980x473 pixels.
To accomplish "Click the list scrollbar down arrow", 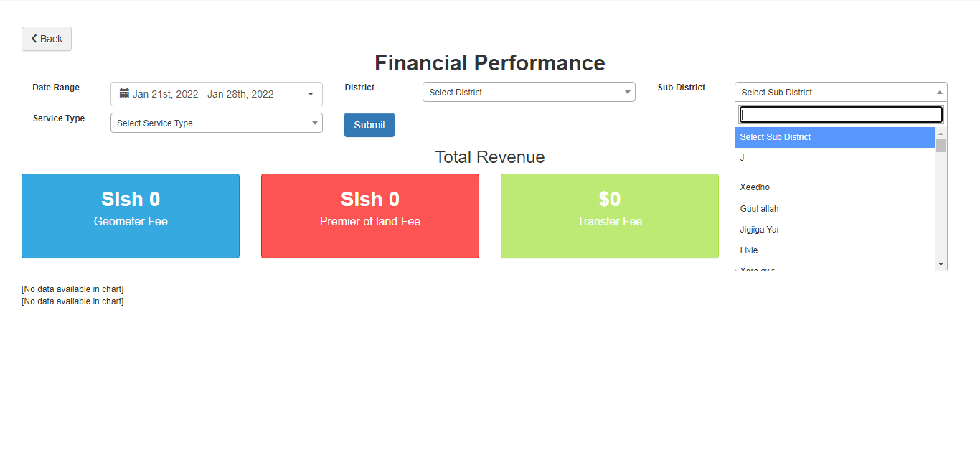I will point(941,264).
